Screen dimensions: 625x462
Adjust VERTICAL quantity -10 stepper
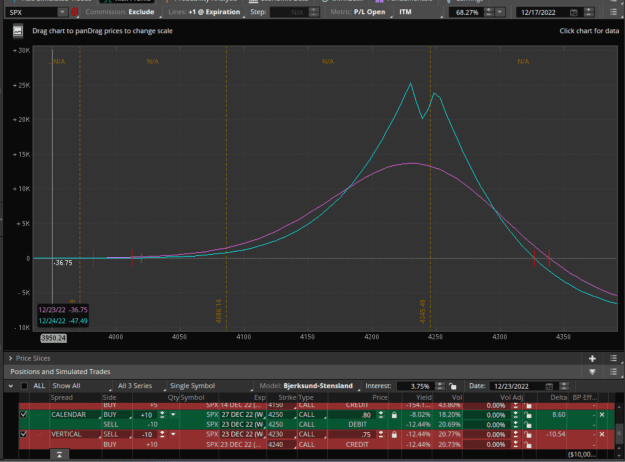coord(162,434)
